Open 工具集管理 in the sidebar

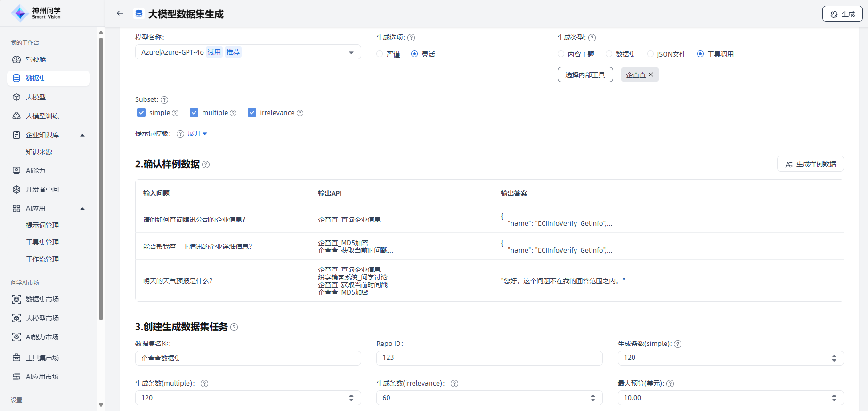[42, 242]
